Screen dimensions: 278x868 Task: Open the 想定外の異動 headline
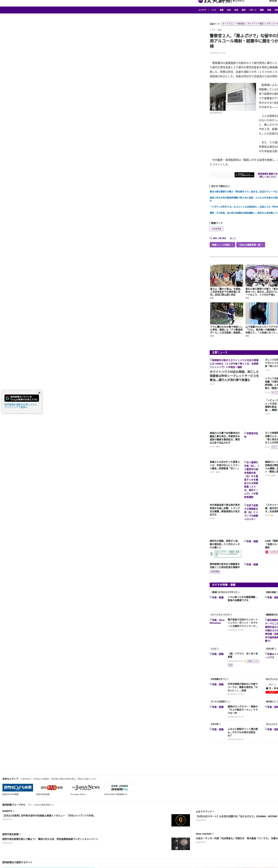pyautogui.click(x=225, y=544)
